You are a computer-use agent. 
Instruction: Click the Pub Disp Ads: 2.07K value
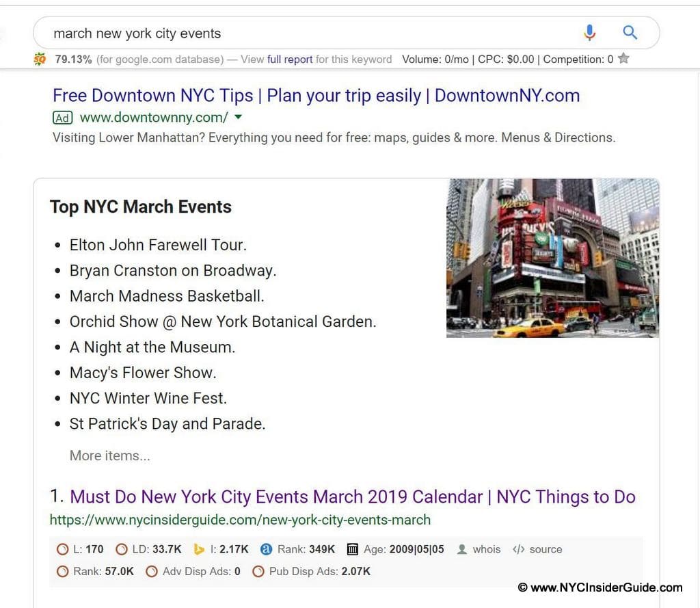pyautogui.click(x=320, y=571)
